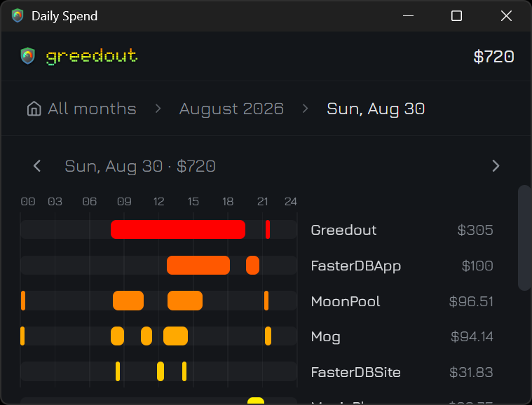
Task: Select FasterDBSite thin bar before 09
Action: point(118,371)
